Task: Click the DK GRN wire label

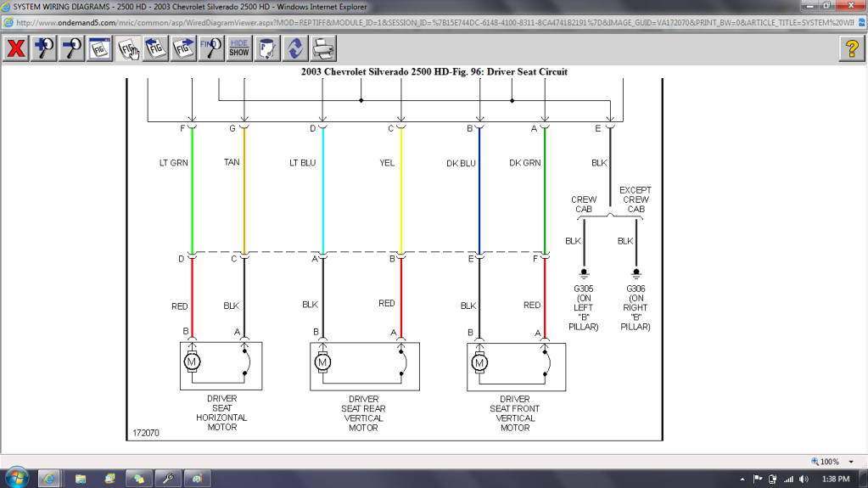Action: coord(524,163)
